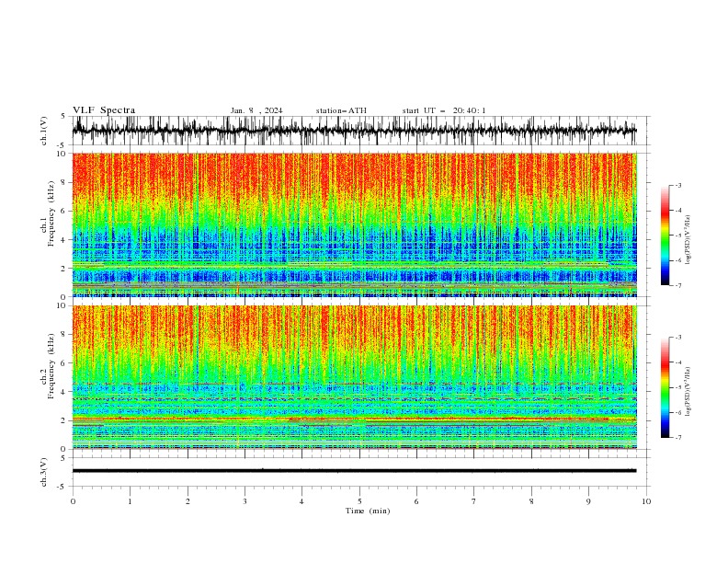Click the "-5" voltage tick of ch.3(V) plot
The width and height of the screenshot is (728, 563).
(62, 487)
